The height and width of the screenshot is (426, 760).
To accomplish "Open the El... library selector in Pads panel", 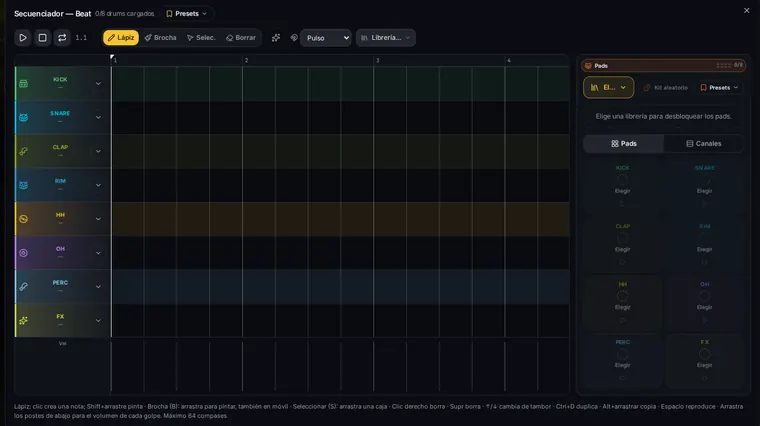I will (608, 88).
